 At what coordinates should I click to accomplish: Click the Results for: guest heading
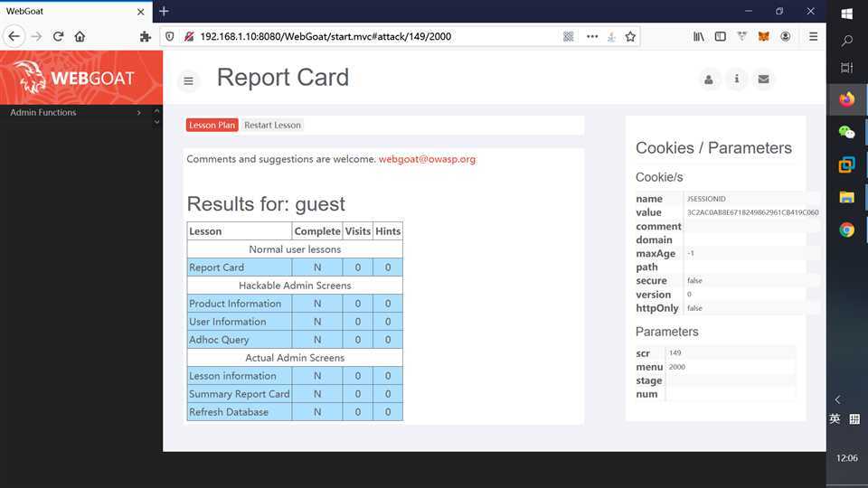tap(266, 204)
